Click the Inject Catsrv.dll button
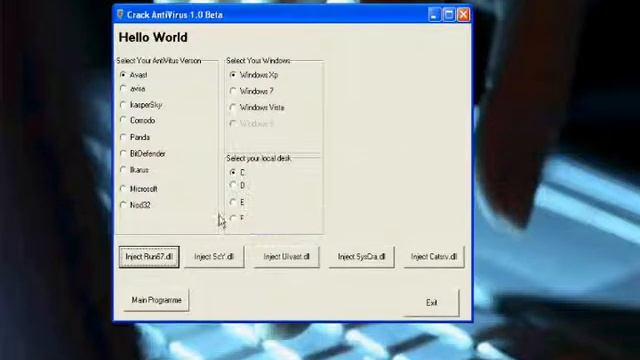Viewport: 640px width, 360px height. tap(434, 257)
